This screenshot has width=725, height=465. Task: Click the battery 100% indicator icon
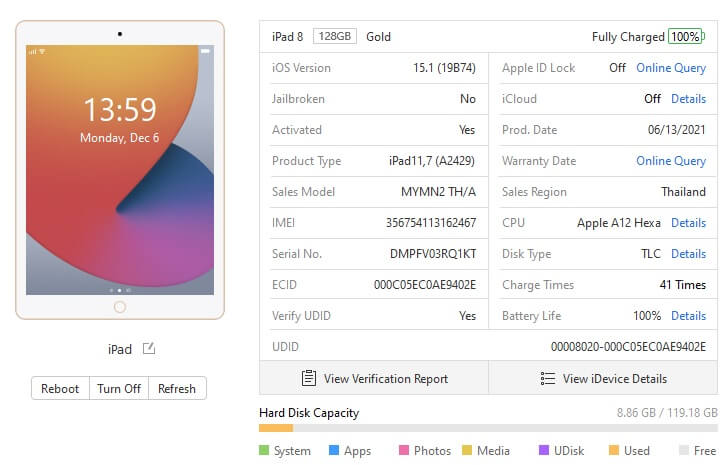click(x=686, y=37)
